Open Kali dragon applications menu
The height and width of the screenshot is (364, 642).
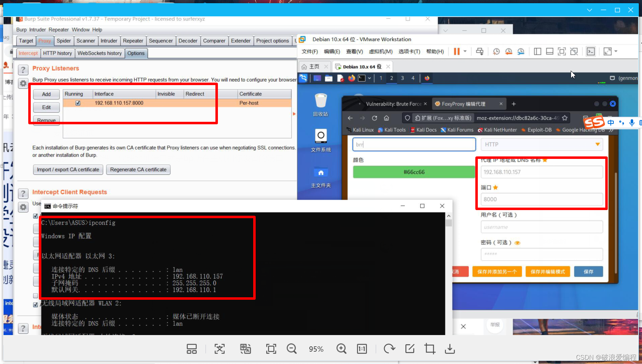click(303, 78)
